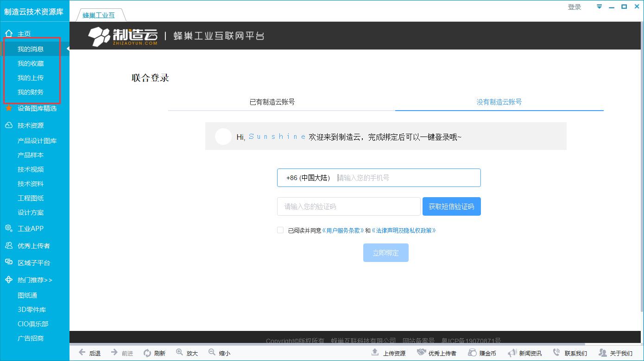
Task: Click the 立即绑定 button
Action: click(x=386, y=253)
